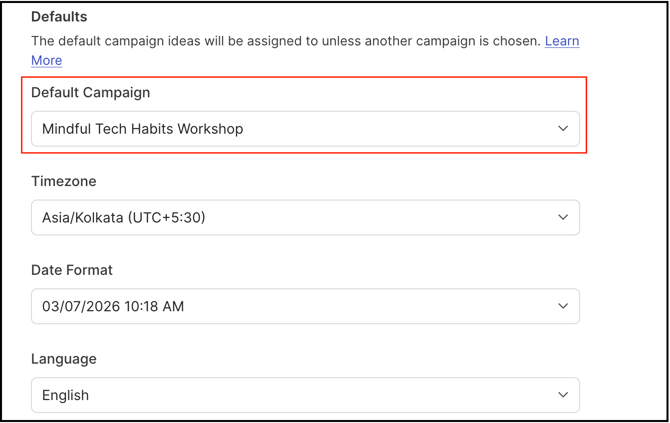670x423 pixels.
Task: Select the "Mindful Tech Habits Workshop" value
Action: pyautogui.click(x=142, y=129)
